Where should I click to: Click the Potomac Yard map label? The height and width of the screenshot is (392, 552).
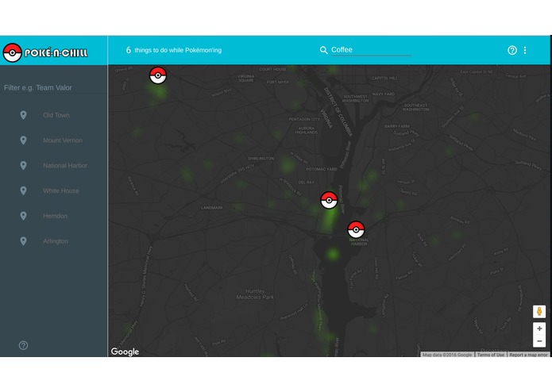pos(322,169)
